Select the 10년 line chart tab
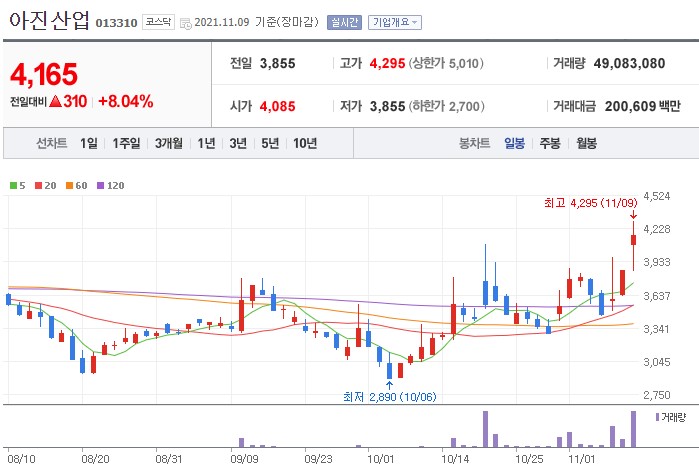 305,143
